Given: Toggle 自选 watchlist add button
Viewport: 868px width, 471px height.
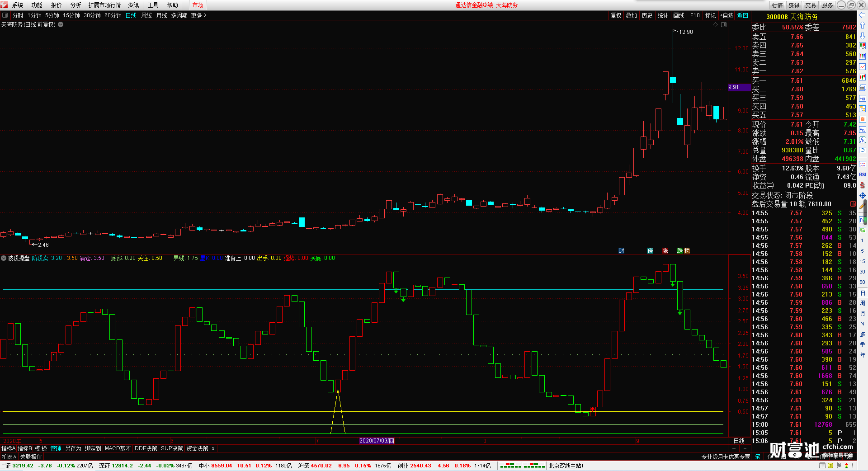Looking at the screenshot, I should (x=726, y=15).
